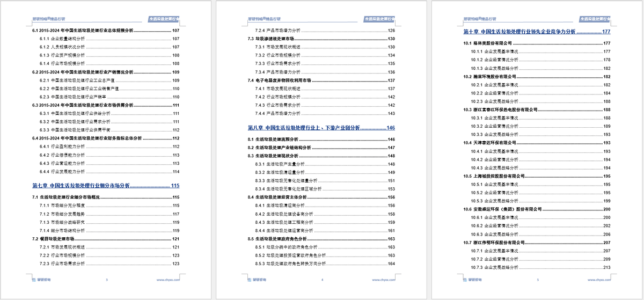The image size is (644, 300).
Task: Select TOC entry 8.5 生活垃圾处理政府角色分析
Action: pyautogui.click(x=321, y=238)
